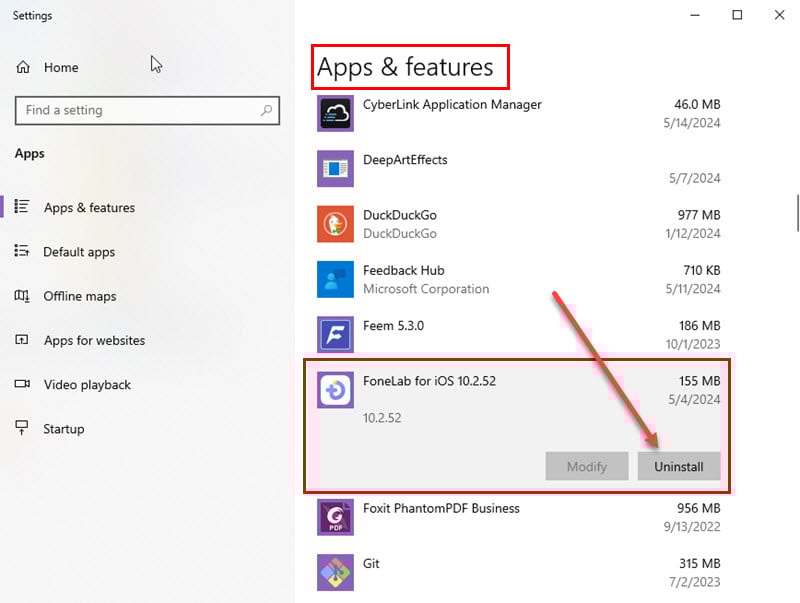Click the Offline maps sidebar icon

pyautogui.click(x=21, y=295)
